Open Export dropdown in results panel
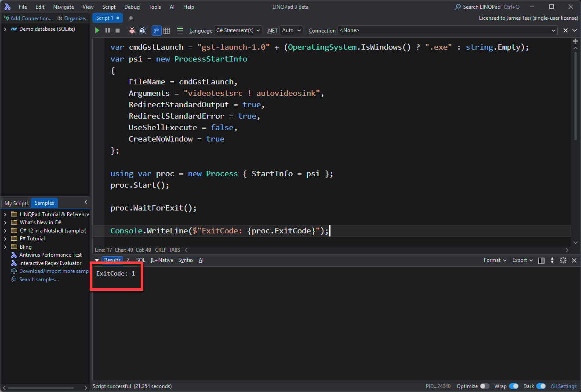581x392 pixels. pyautogui.click(x=523, y=260)
